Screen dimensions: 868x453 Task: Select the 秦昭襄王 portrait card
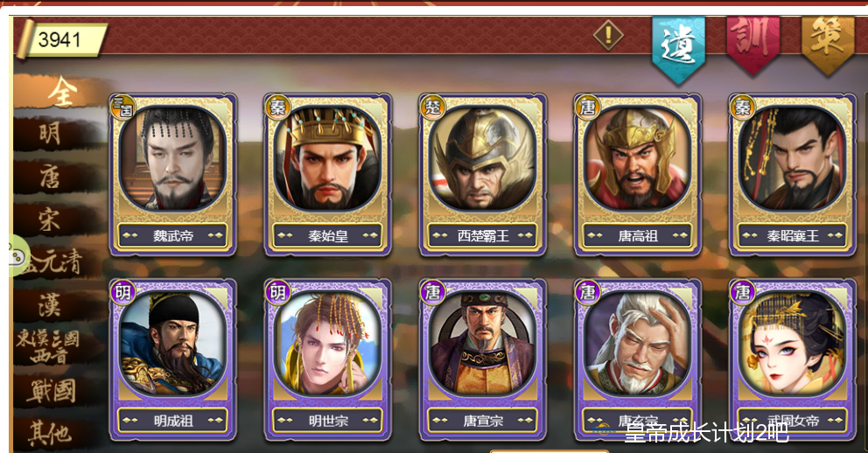pyautogui.click(x=792, y=175)
